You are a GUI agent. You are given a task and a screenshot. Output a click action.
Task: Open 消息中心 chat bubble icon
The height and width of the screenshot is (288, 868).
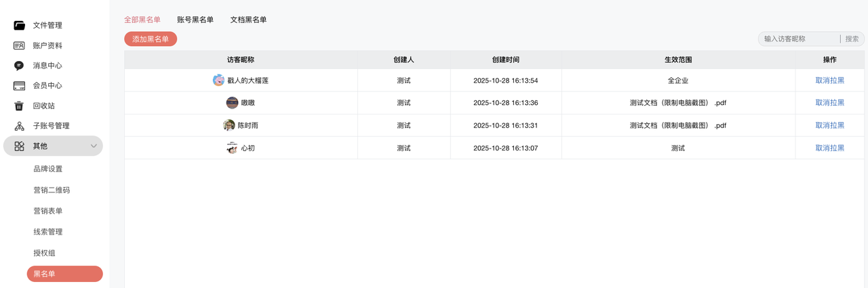coord(19,66)
